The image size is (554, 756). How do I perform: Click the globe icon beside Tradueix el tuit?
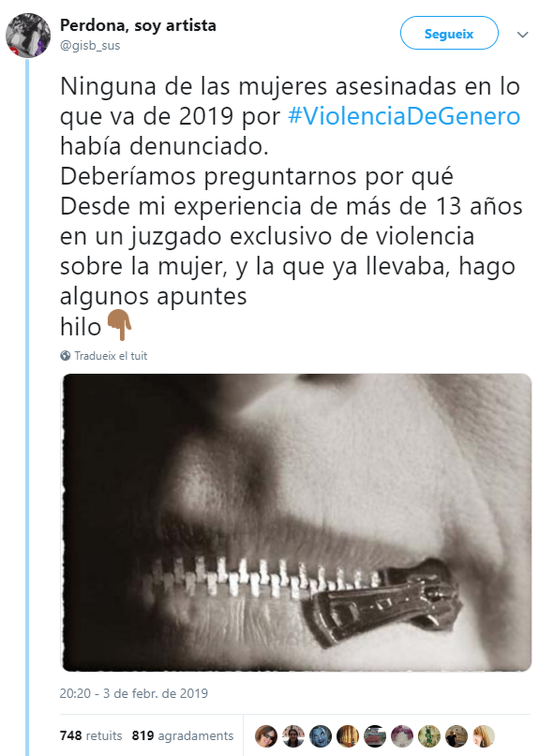click(65, 355)
